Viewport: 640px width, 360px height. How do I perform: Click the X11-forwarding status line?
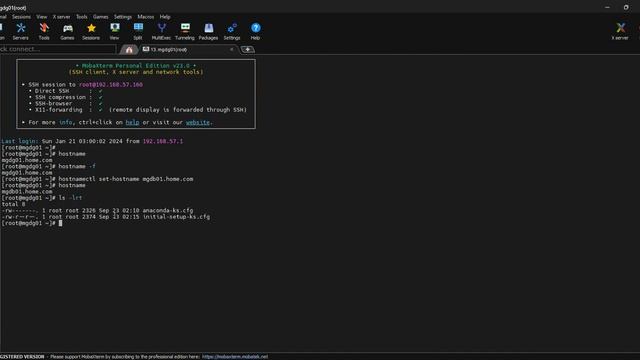tap(138, 110)
